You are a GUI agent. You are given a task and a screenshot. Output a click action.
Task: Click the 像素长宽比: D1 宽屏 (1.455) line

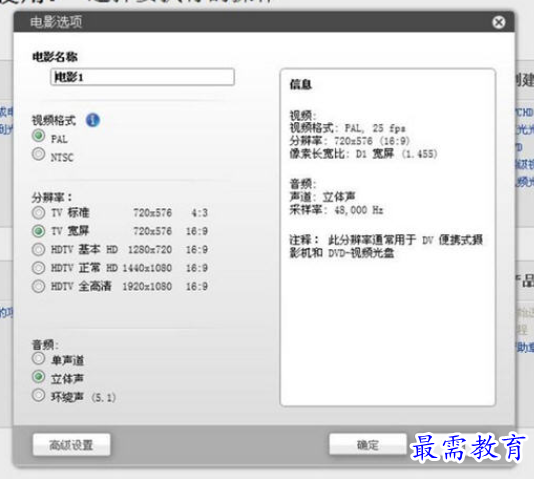[x=363, y=154]
